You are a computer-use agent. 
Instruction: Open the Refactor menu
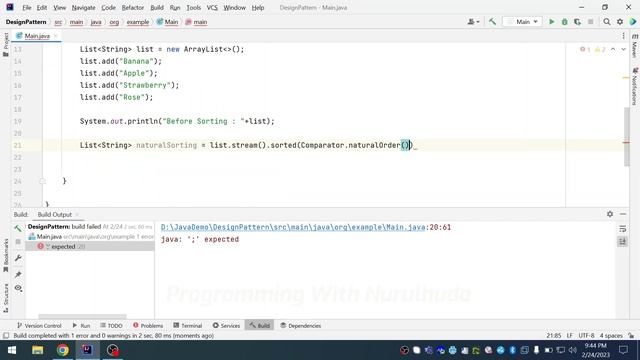(x=133, y=7)
